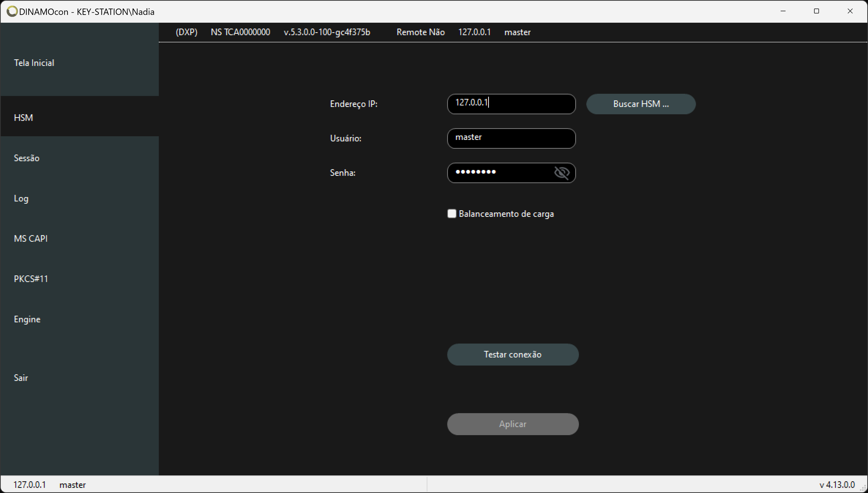Click the window resize grip icon
The image size is (868, 493).
863,488
